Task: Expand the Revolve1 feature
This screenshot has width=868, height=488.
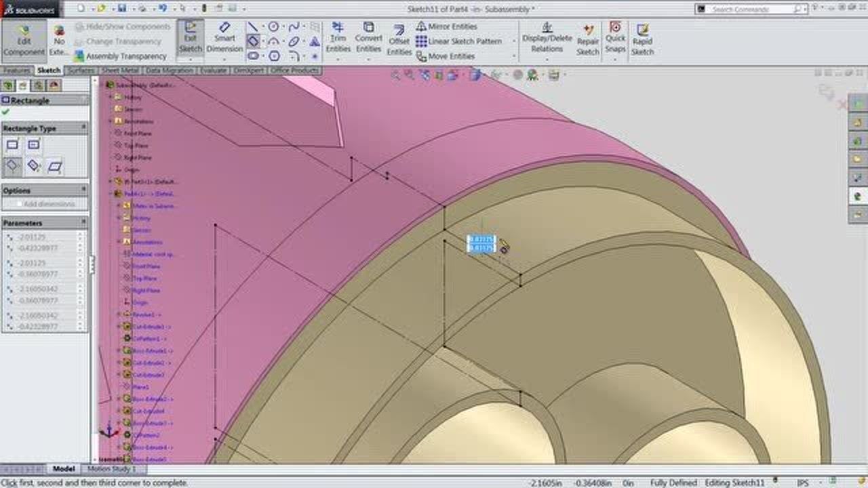Action: click(x=119, y=314)
